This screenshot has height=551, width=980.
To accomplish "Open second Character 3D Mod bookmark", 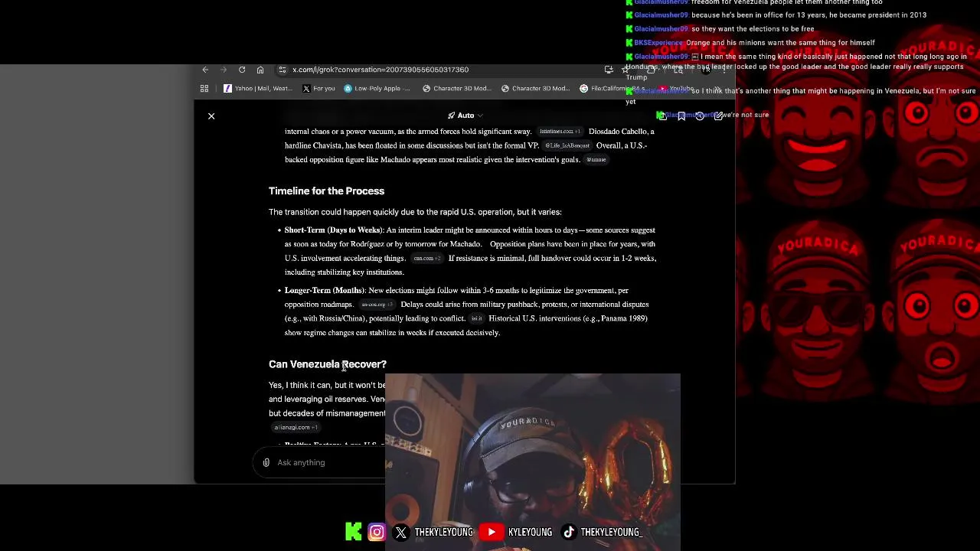I will (535, 89).
